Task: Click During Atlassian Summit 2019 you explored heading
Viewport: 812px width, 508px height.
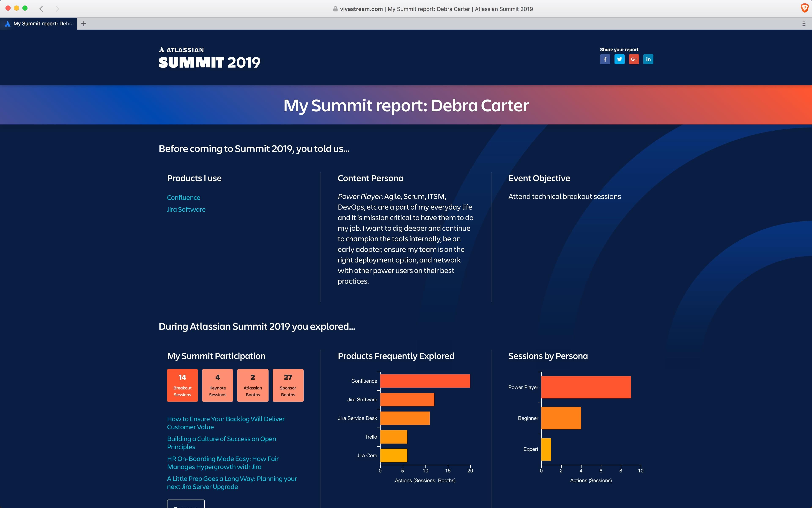Action: click(x=257, y=326)
